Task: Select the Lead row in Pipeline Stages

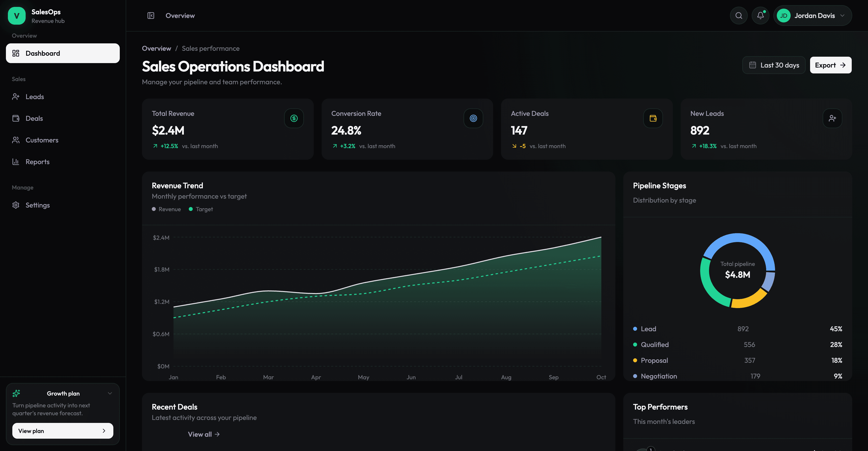Action: [738, 329]
